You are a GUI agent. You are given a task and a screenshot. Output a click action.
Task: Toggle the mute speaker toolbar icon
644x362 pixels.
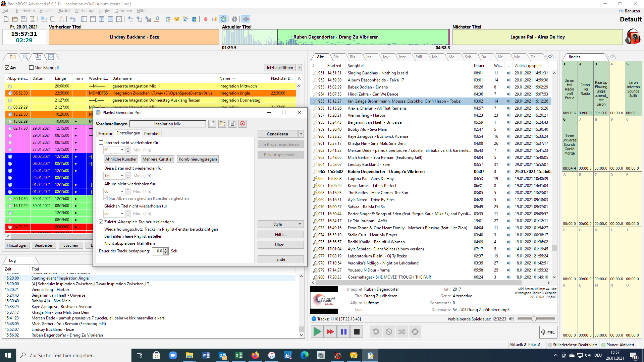click(x=246, y=19)
